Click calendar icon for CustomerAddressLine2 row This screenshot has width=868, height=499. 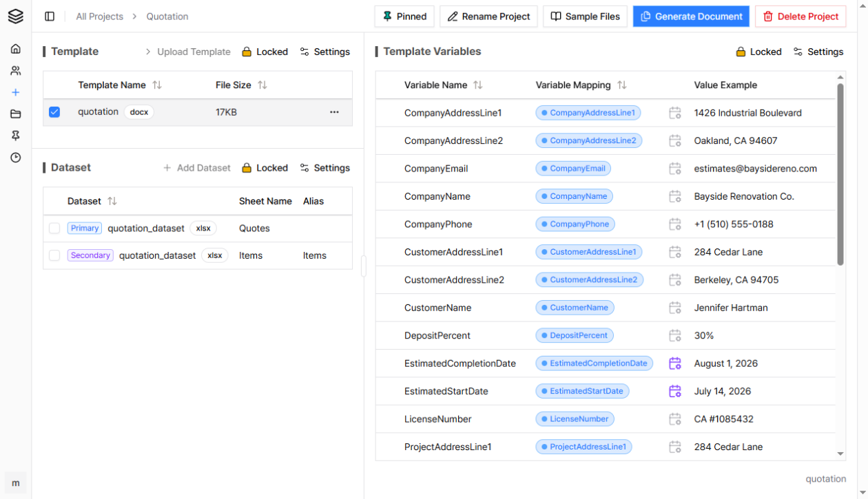pos(675,280)
